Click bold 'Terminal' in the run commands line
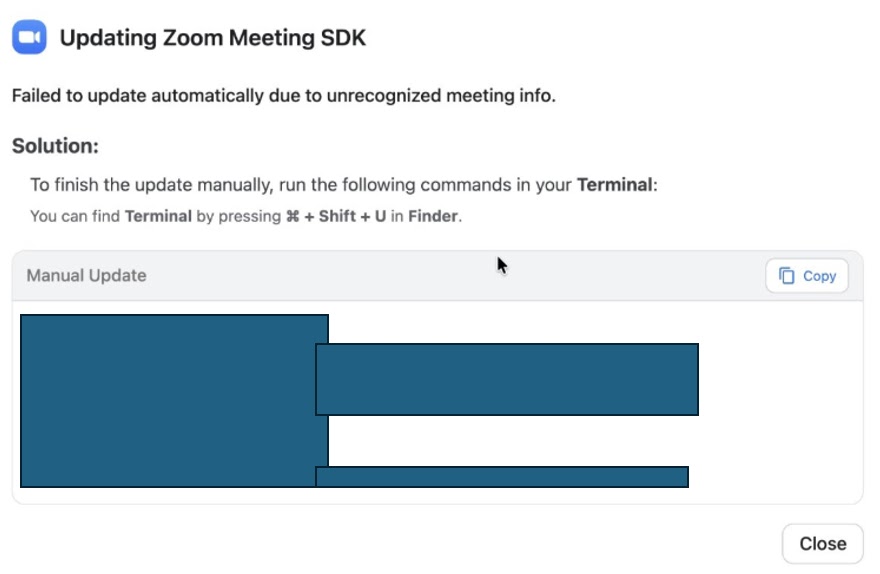This screenshot has height=574, width=880. (x=615, y=185)
